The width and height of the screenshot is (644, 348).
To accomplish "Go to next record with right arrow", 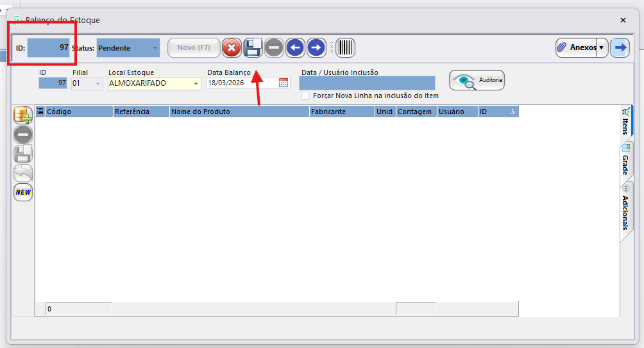I will coord(316,48).
